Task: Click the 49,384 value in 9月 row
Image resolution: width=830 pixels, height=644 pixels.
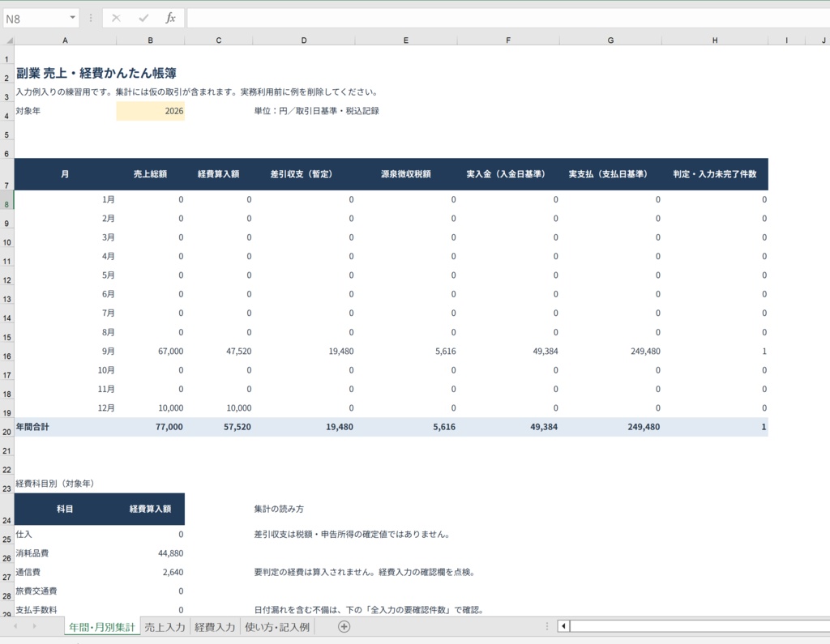Action: tap(508, 352)
